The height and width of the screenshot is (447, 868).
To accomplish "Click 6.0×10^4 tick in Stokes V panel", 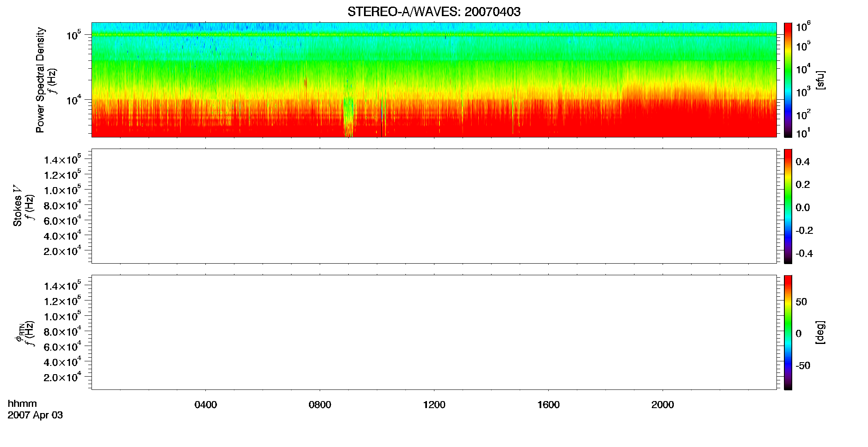I will (x=63, y=220).
